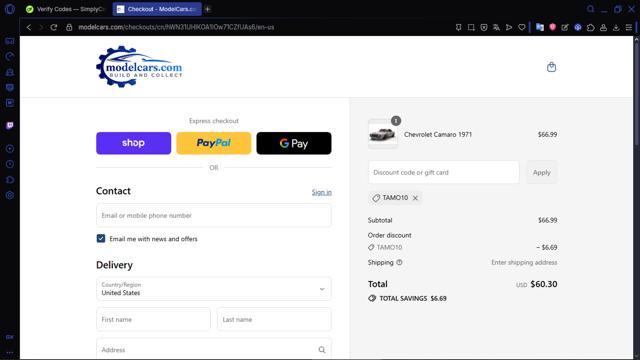Pay with Shop Pay button
640x360 pixels.
click(133, 143)
